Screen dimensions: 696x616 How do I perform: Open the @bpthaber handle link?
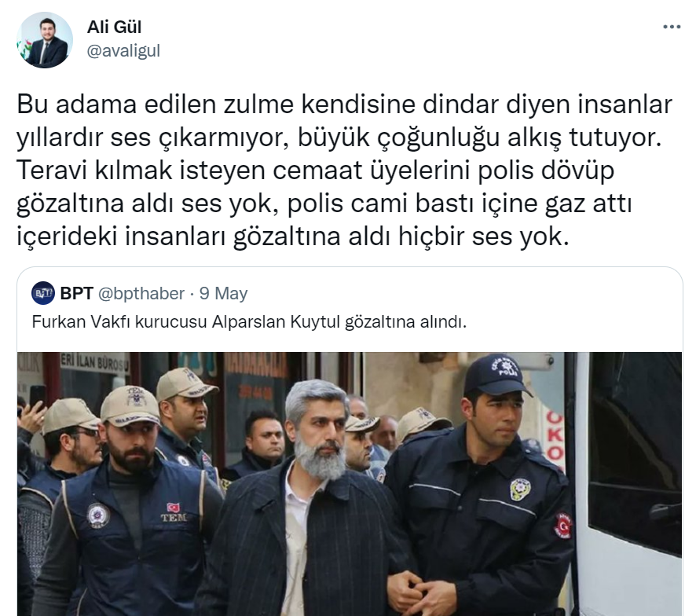click(x=141, y=294)
